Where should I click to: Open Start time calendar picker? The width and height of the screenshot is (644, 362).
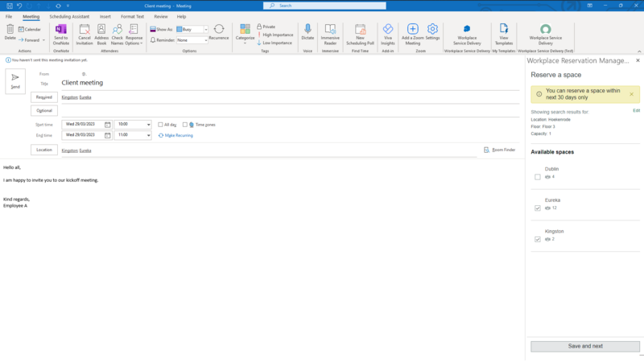coord(108,125)
